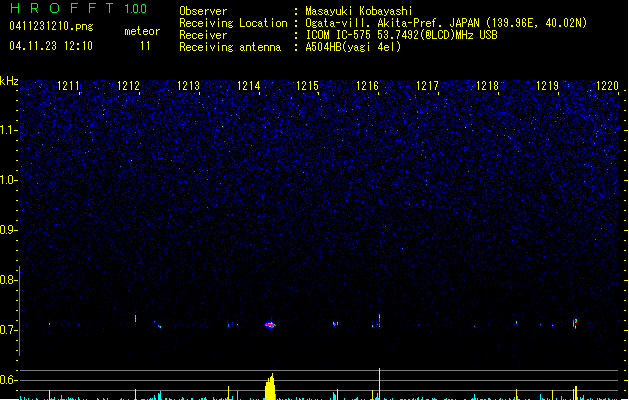Click the 1.0 kHz frequency axis label

(x=9, y=180)
